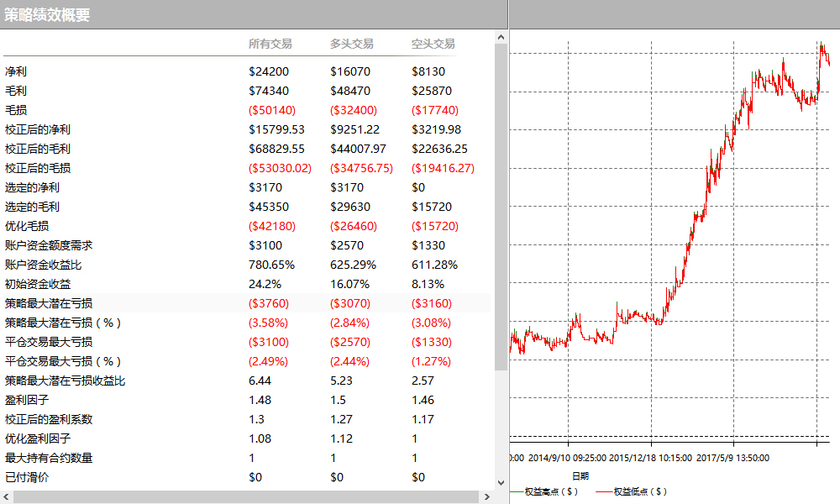Click the 账户资金收益比 value 780.65%
The height and width of the screenshot is (504, 840).
click(271, 265)
